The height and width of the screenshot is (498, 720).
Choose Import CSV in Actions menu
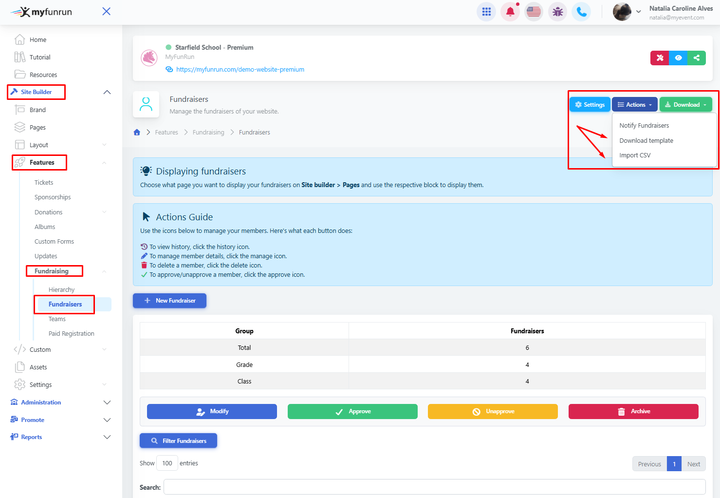(634, 155)
